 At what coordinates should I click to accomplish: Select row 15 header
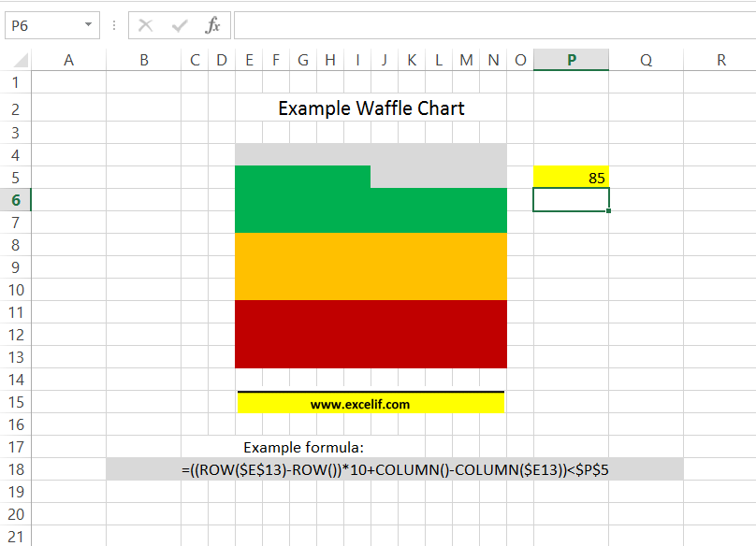pos(15,402)
